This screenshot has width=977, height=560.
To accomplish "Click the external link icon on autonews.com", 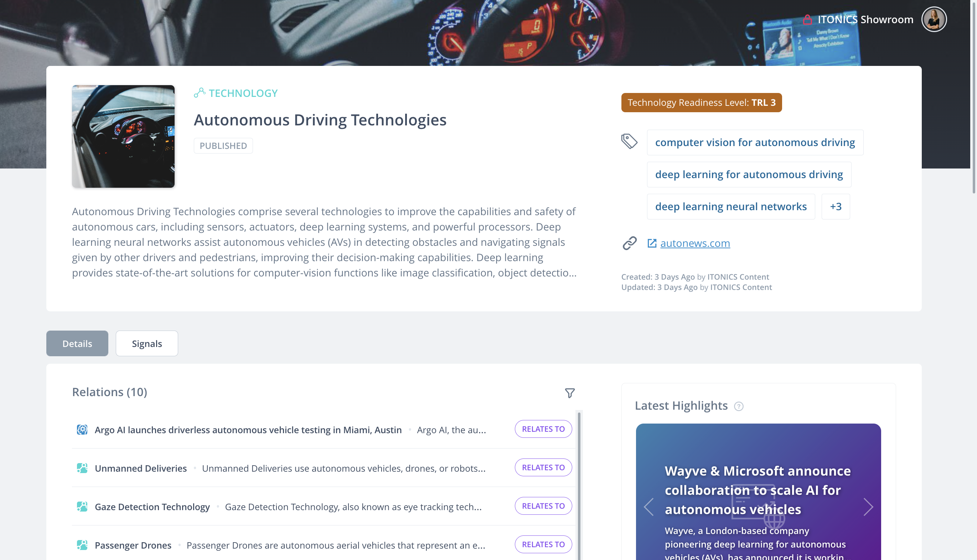I will pos(651,243).
